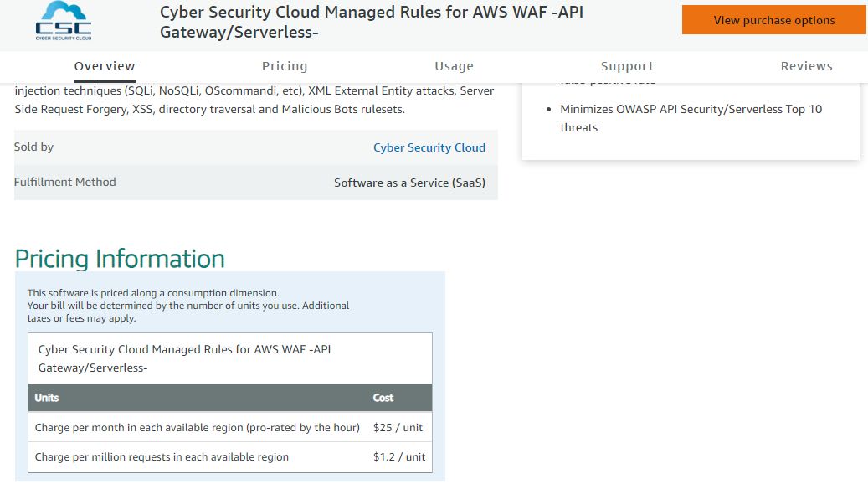This screenshot has height=484, width=868.
Task: Click the Fulfillment Method label
Action: tap(64, 182)
